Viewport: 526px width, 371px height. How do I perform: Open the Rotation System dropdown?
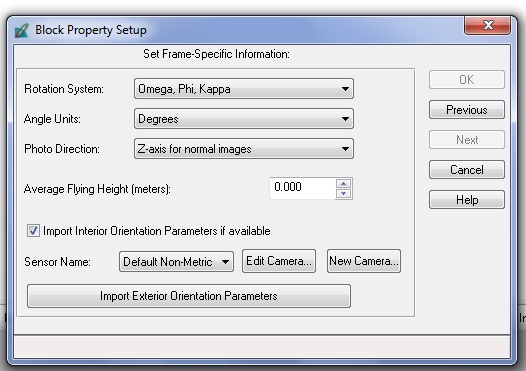244,89
